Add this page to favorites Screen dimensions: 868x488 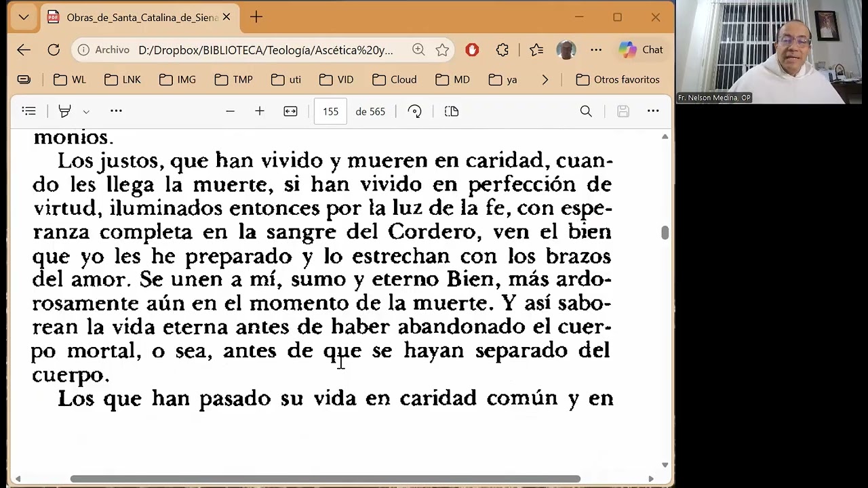[x=442, y=50]
